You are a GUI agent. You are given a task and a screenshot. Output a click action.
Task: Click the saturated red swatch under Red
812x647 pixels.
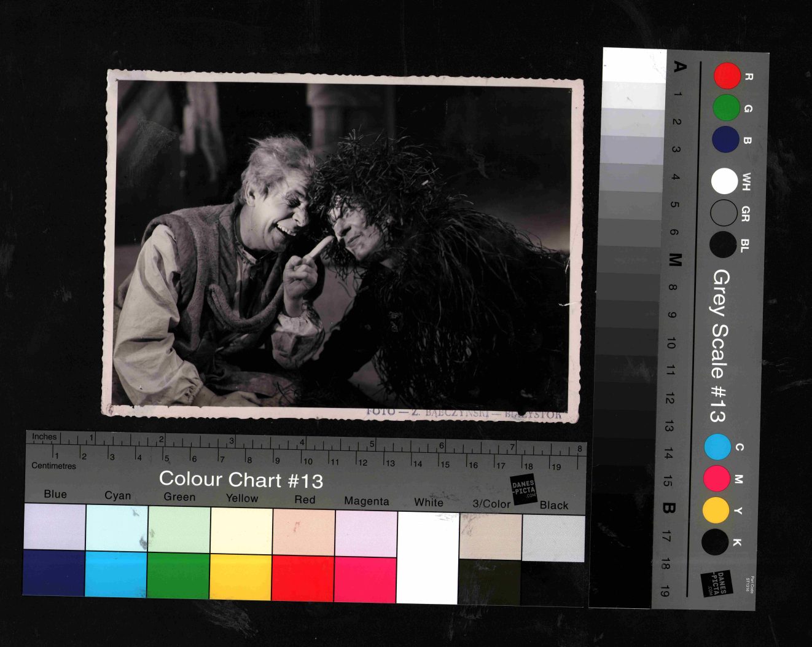303,579
